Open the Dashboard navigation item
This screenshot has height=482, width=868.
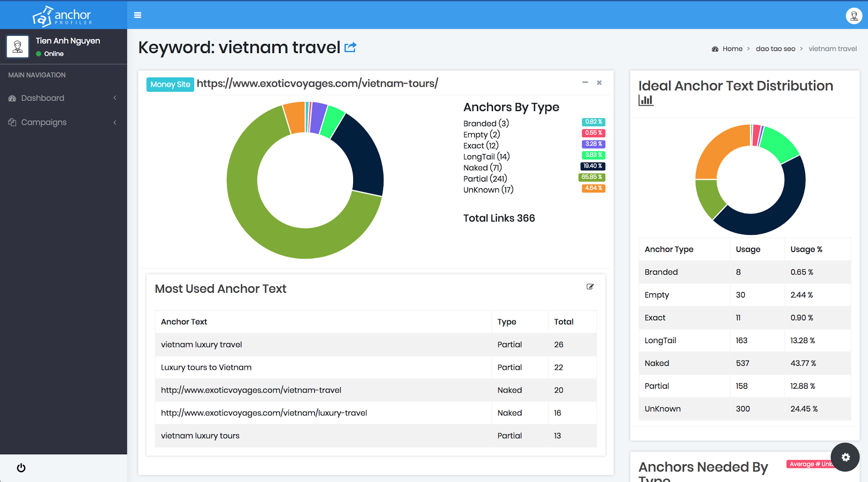click(63, 98)
